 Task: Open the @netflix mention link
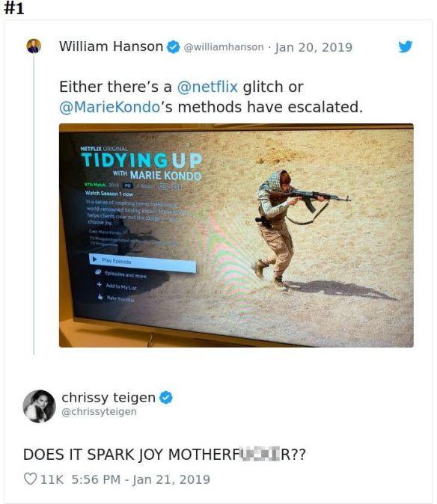207,87
